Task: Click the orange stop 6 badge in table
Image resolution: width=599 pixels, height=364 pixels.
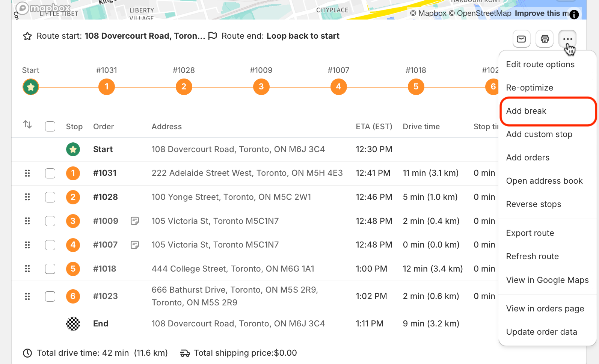Action: pyautogui.click(x=73, y=296)
